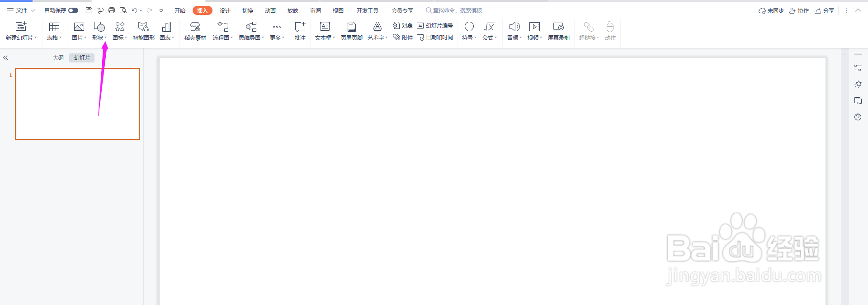
Task: Click the Collaborate (协作) button
Action: click(799, 10)
